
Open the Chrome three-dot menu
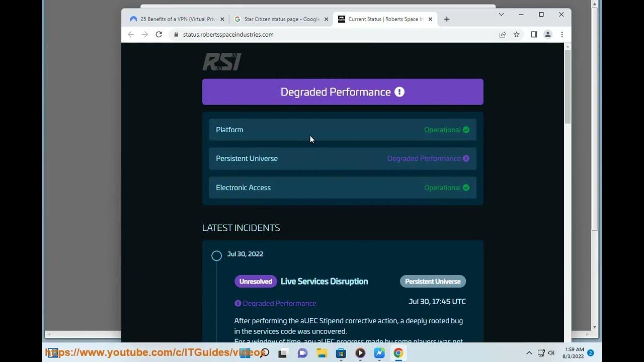pyautogui.click(x=562, y=35)
